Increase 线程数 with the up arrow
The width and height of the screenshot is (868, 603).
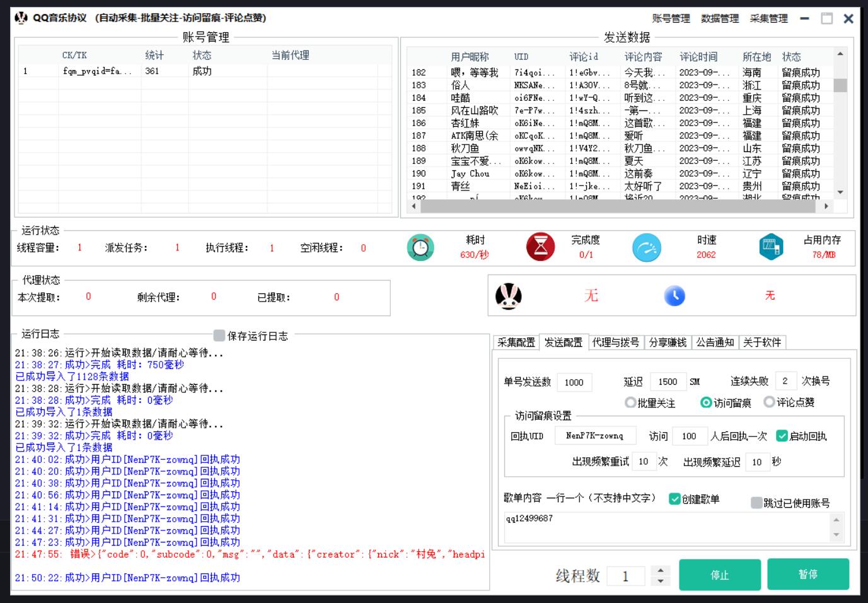[660, 570]
